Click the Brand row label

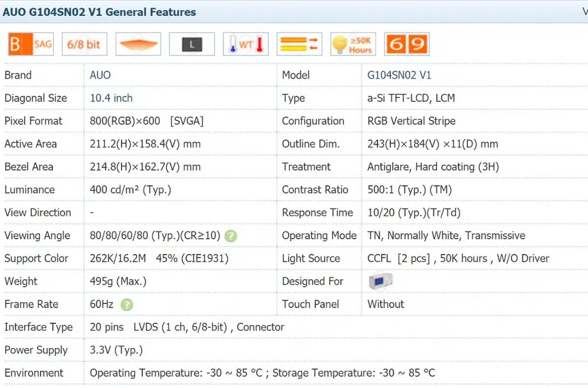point(18,75)
